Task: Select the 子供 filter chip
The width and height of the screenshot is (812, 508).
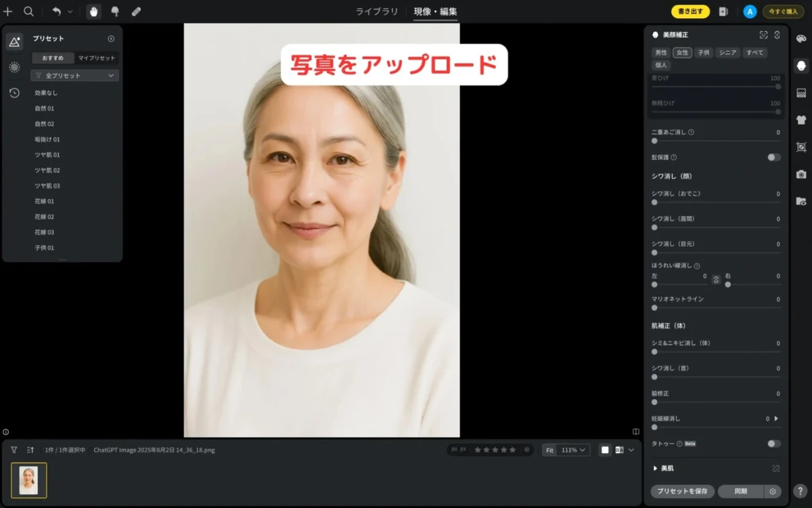Action: (x=704, y=52)
